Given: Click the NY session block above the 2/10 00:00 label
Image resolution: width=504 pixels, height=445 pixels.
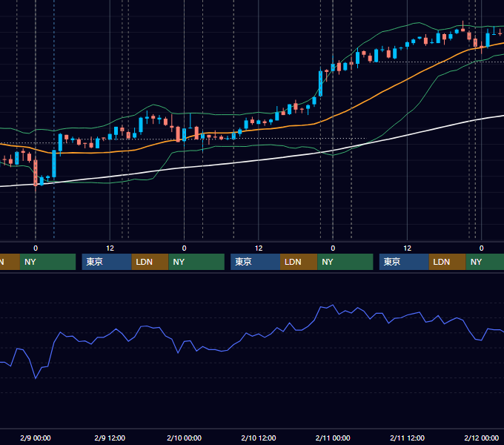Looking at the screenshot, I should pos(196,262).
